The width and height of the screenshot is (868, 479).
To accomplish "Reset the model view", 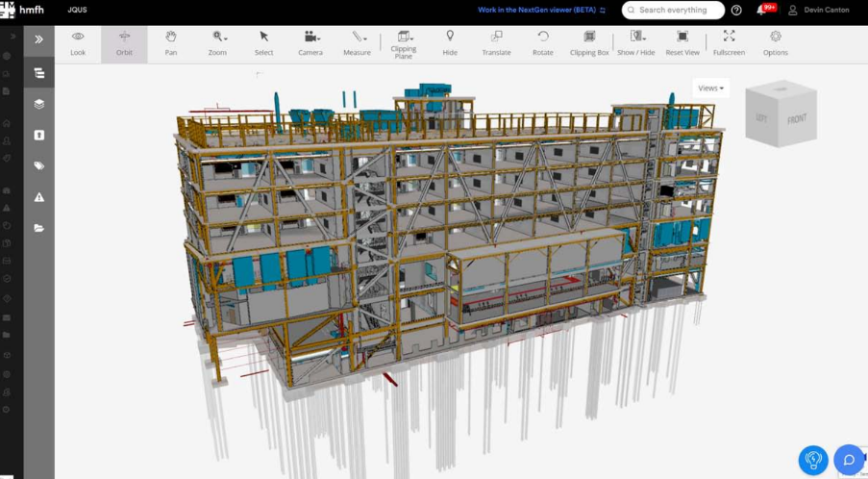I will click(x=682, y=43).
